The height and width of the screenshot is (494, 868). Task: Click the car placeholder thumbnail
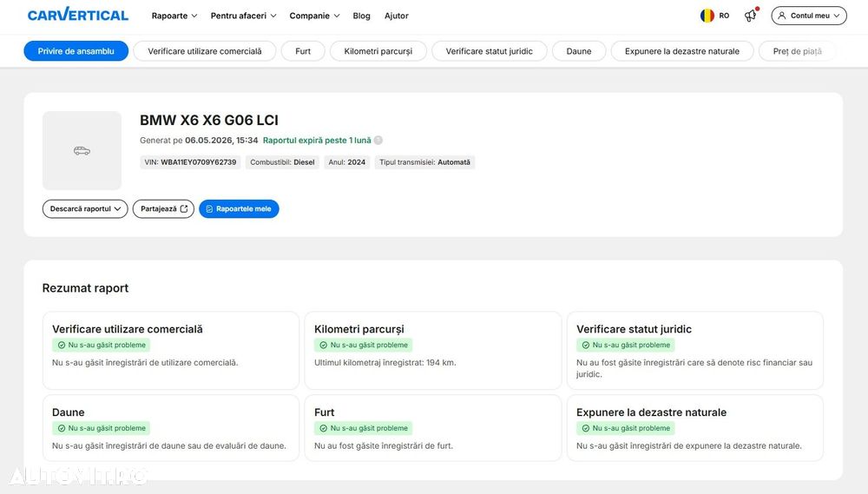pyautogui.click(x=82, y=151)
